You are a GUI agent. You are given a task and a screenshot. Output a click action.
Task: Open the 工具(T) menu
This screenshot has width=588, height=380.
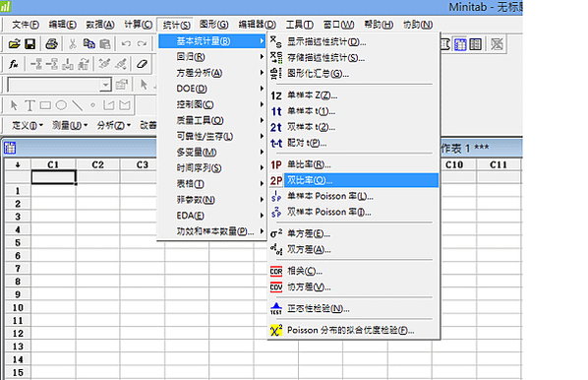click(x=300, y=25)
